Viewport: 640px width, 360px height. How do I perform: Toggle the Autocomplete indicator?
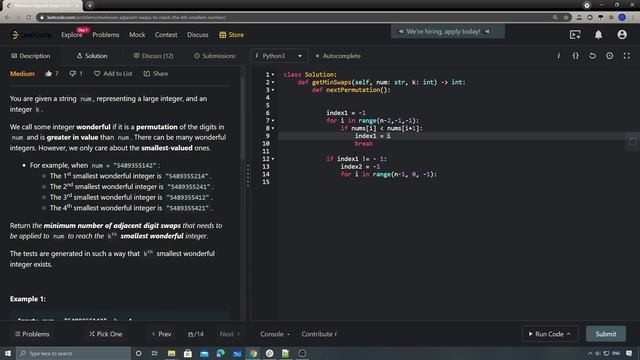(x=338, y=56)
